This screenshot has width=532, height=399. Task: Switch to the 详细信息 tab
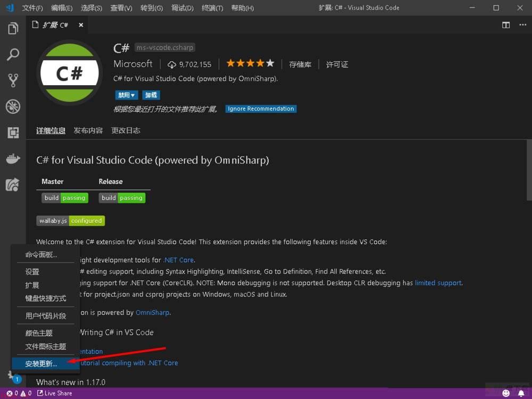[51, 131]
